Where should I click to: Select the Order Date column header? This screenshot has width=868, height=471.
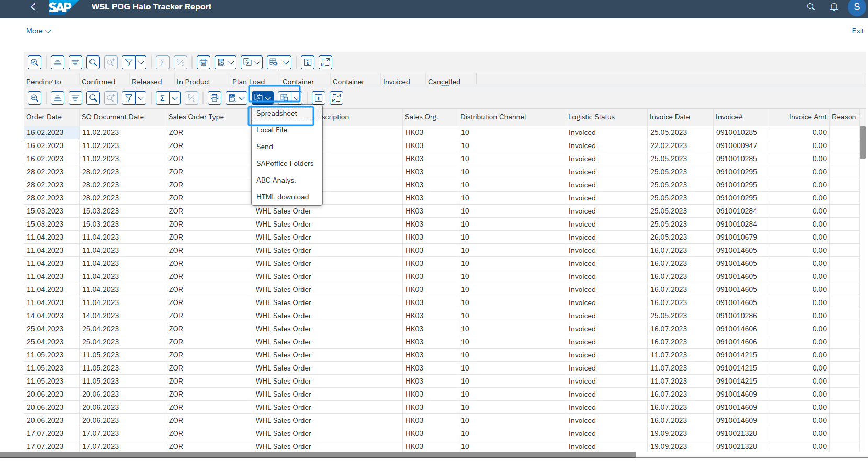(x=44, y=117)
